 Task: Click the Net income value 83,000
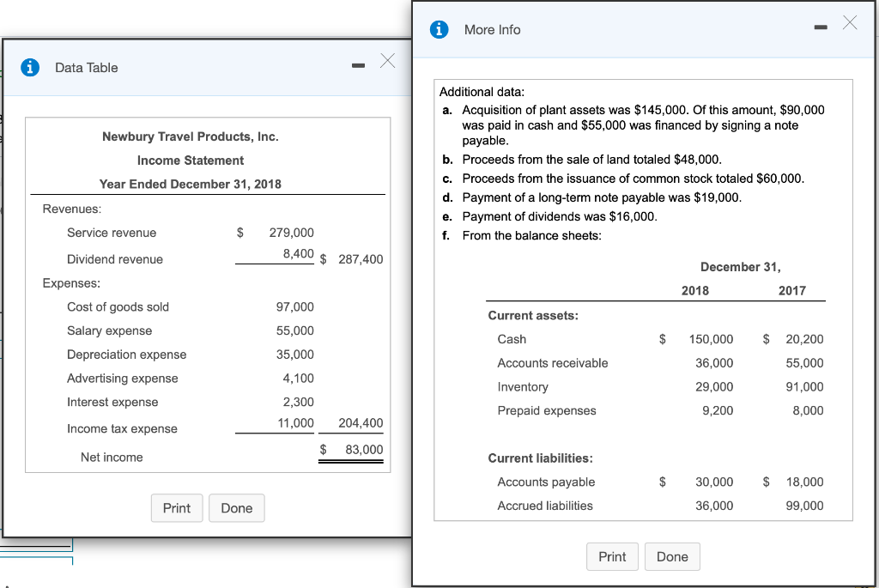[364, 450]
